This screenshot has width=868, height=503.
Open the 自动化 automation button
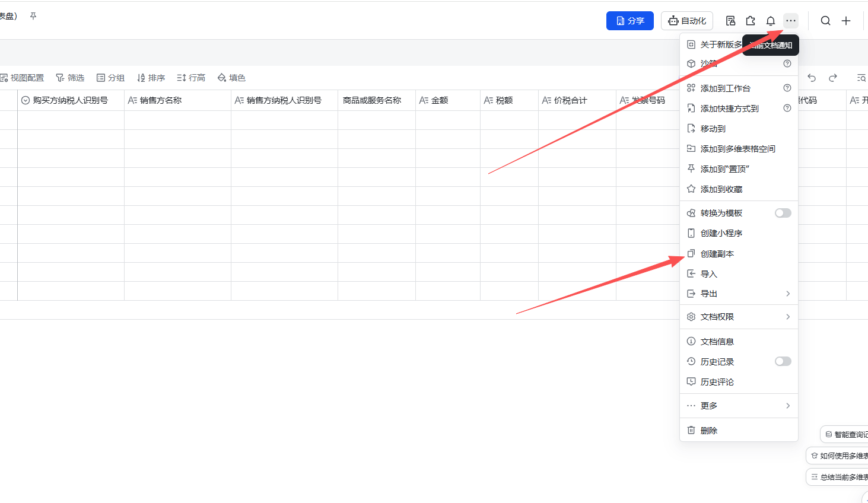coord(687,21)
